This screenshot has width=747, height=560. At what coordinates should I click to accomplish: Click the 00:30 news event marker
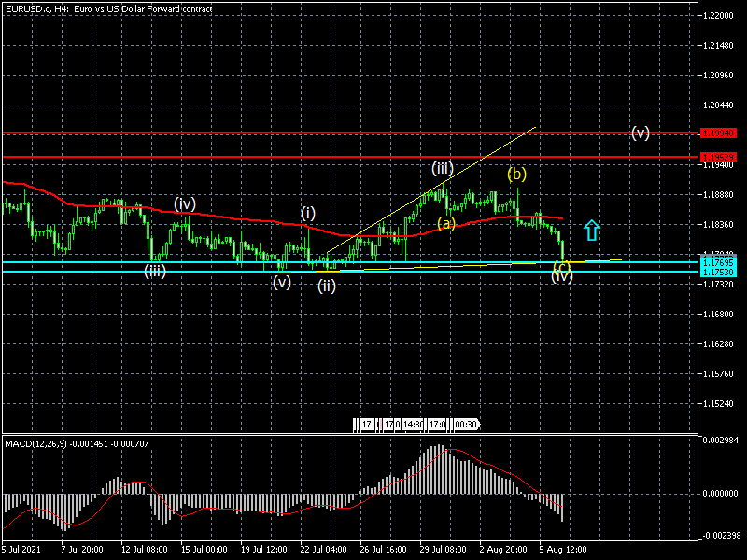coord(466,425)
